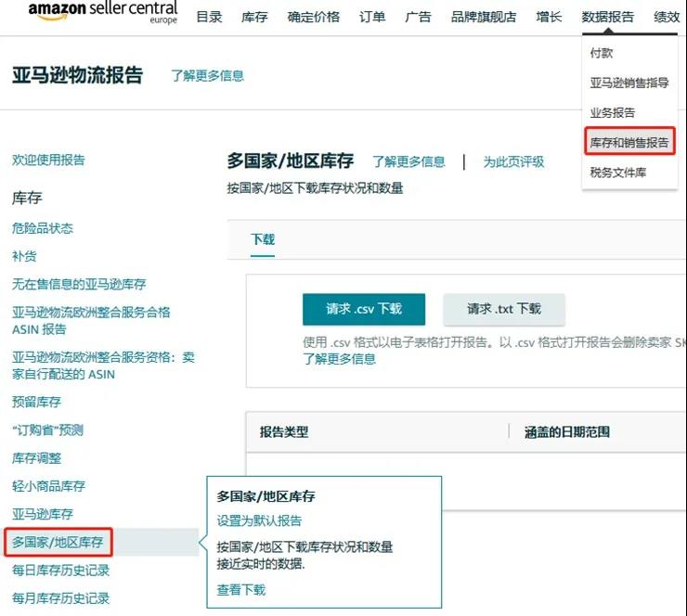The height and width of the screenshot is (616, 687).
Task: Select 付款 in the dropdown
Action: point(602,53)
